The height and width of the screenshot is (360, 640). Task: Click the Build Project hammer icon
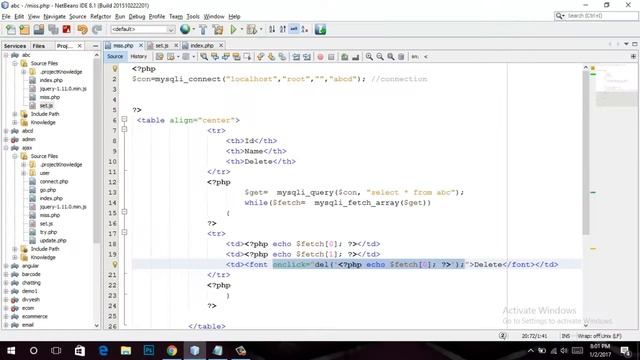[203, 29]
